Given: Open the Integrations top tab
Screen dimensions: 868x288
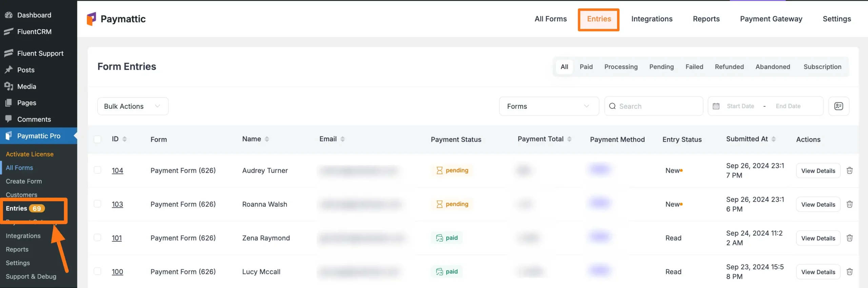Looking at the screenshot, I should pyautogui.click(x=652, y=19).
